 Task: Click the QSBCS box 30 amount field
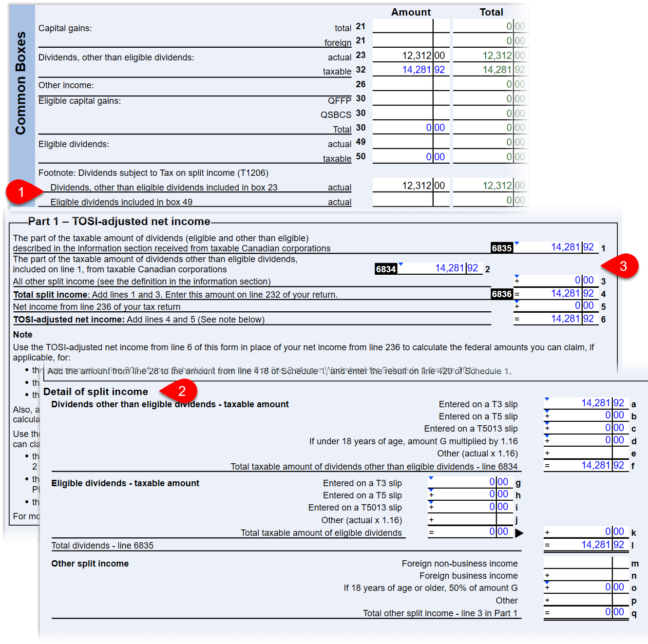411,113
